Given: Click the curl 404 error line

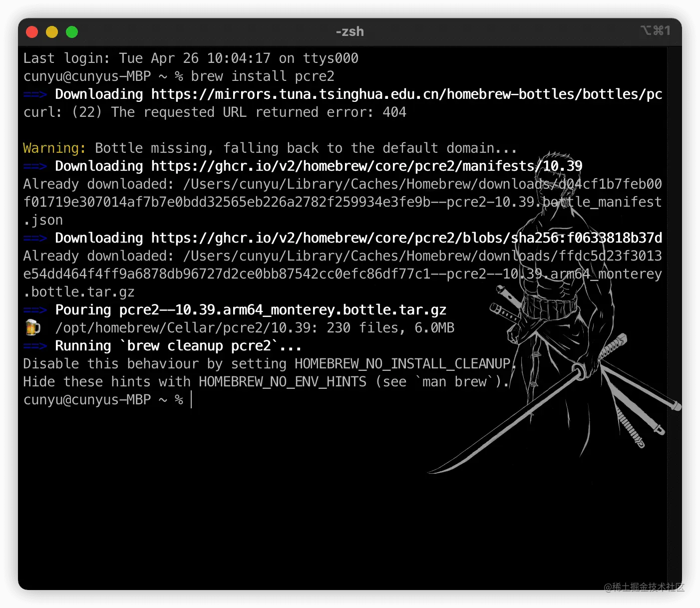Looking at the screenshot, I should [215, 112].
